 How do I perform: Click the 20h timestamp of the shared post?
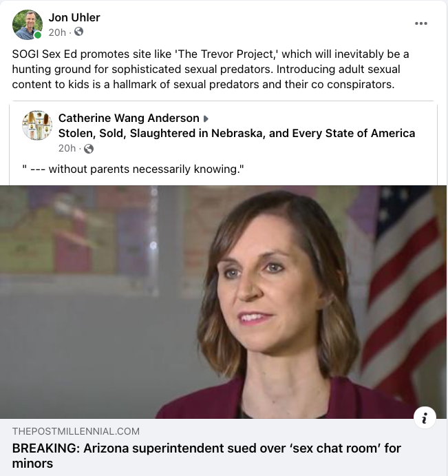click(67, 148)
